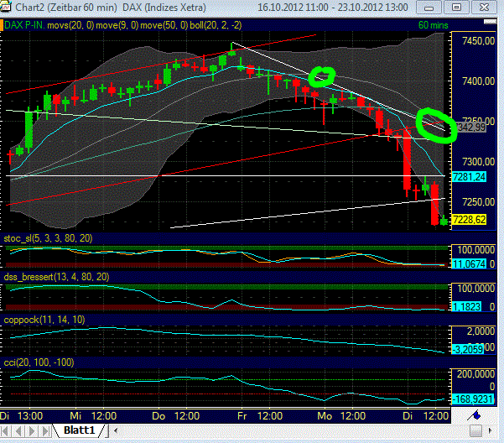This screenshot has width=504, height=443.
Task: Click the 1,1823 dss value tag
Action: [467, 307]
